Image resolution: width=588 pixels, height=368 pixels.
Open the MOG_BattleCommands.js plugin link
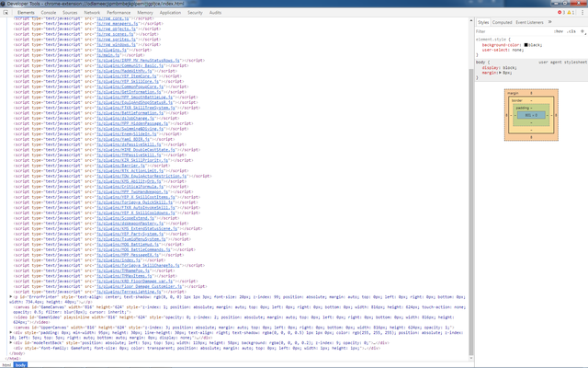tap(133, 249)
